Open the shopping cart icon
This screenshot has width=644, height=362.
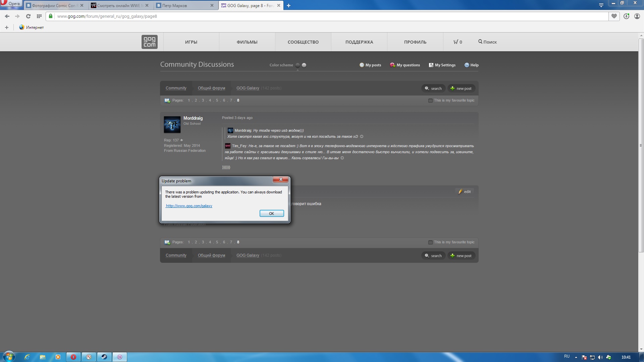coord(458,42)
